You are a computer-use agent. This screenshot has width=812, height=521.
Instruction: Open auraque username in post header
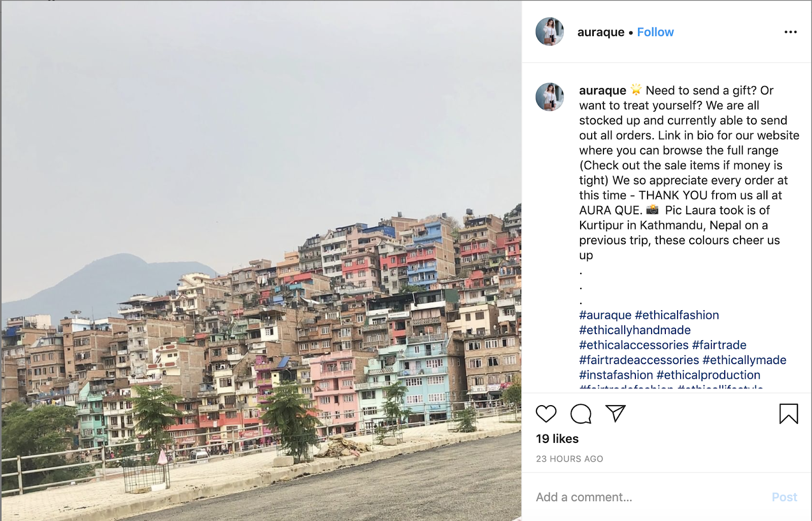(x=601, y=32)
